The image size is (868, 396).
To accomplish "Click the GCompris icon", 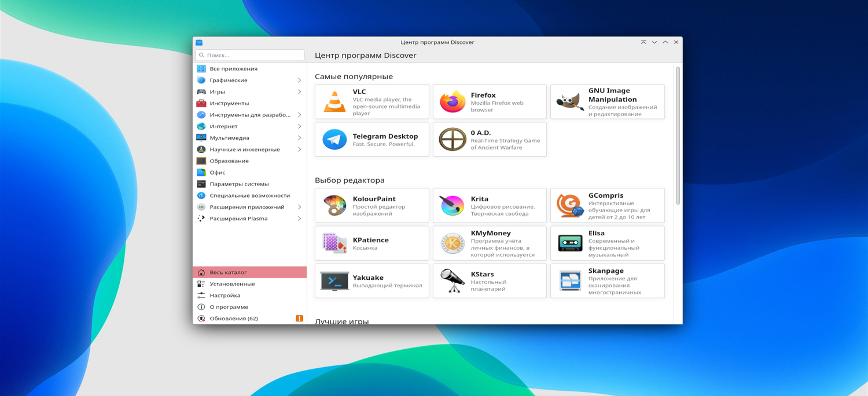I will [x=570, y=205].
